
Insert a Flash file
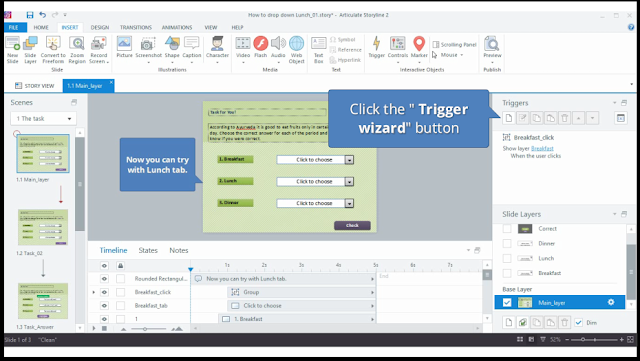(260, 47)
